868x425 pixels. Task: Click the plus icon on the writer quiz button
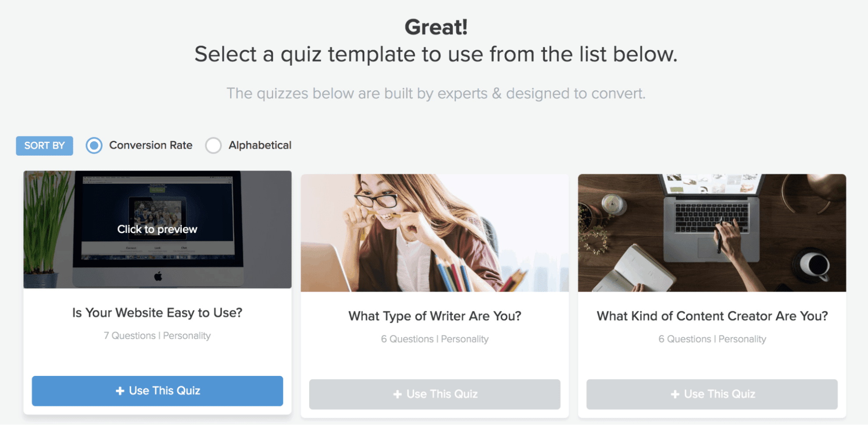[397, 393]
